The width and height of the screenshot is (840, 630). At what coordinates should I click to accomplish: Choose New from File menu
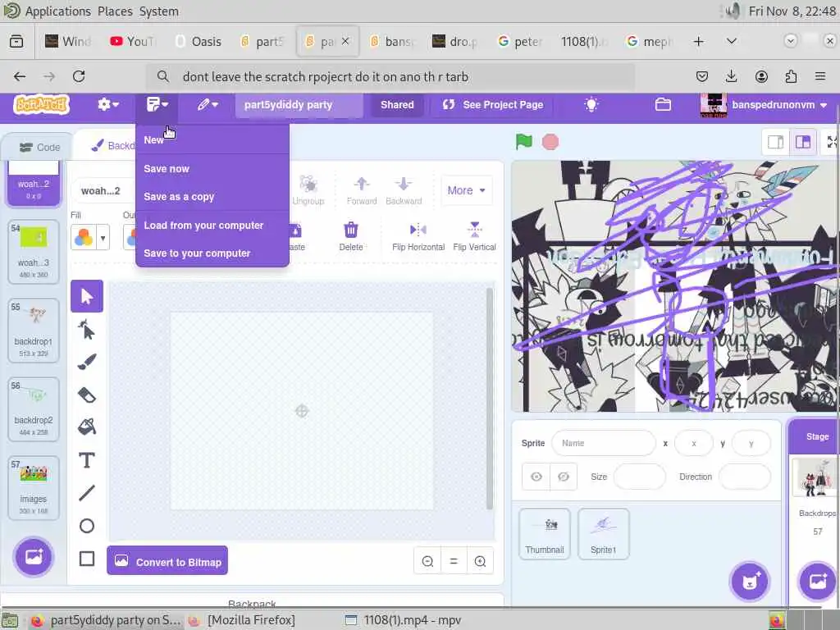212,139
